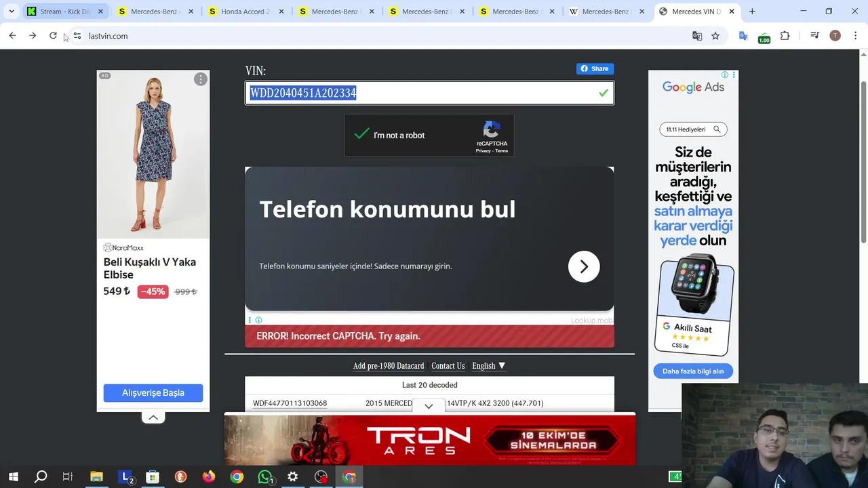868x488 pixels.
Task: Open File Explorer from the taskbar
Action: pos(96,477)
